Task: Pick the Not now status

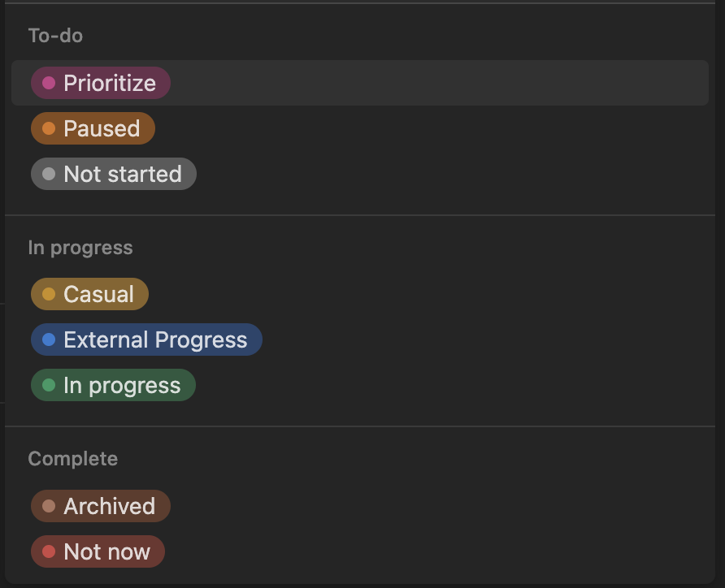Action: [x=98, y=551]
